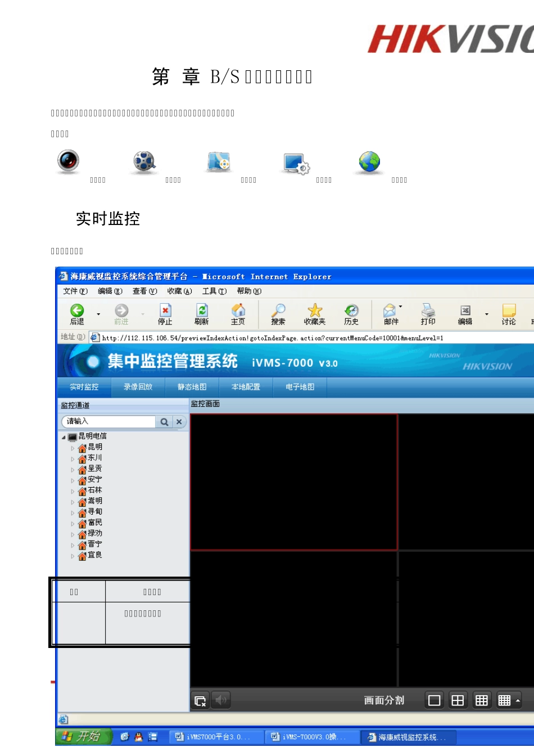This screenshot has height=756, width=534.
Task: Click the speaker audio icon below video
Action: 221,700
